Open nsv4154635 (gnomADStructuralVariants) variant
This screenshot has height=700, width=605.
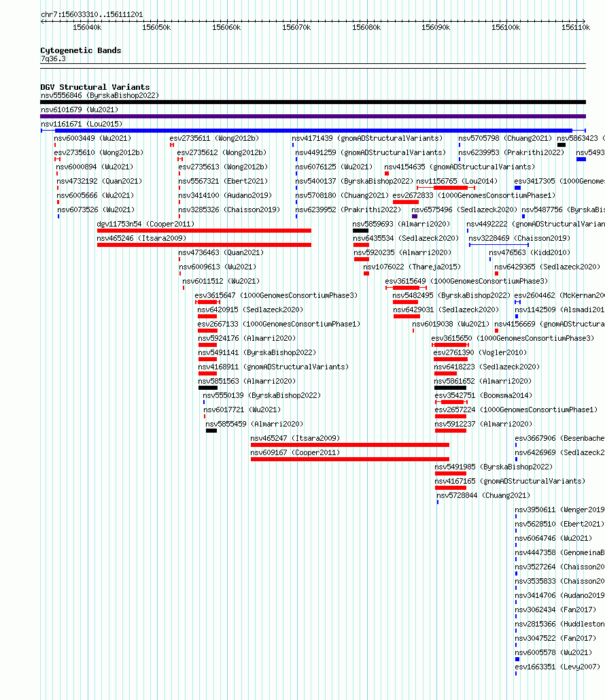tap(460, 167)
